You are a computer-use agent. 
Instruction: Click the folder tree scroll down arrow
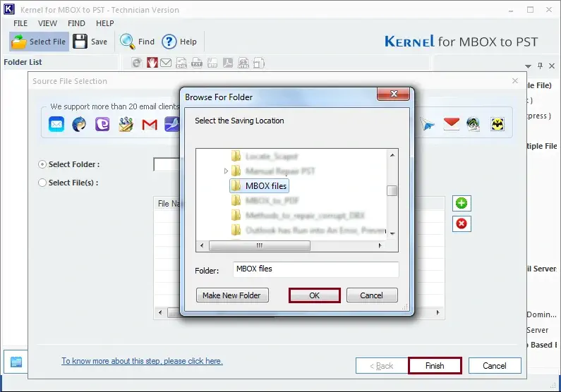pyautogui.click(x=392, y=233)
